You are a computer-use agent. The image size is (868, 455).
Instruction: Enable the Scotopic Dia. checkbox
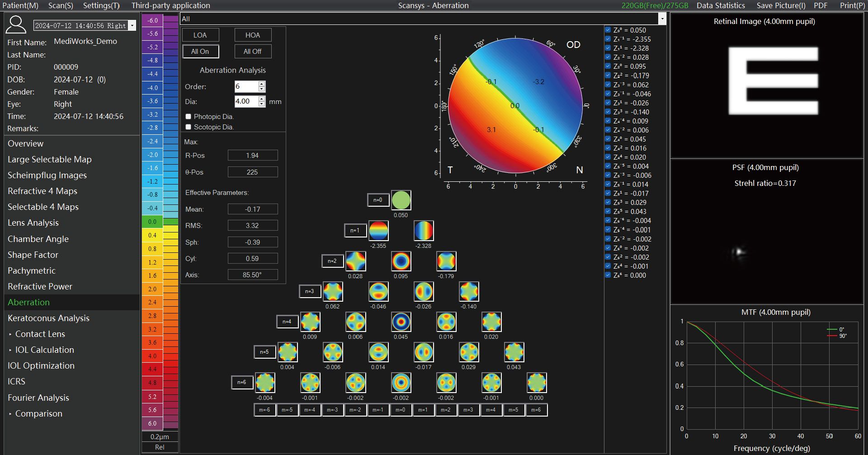[188, 127]
